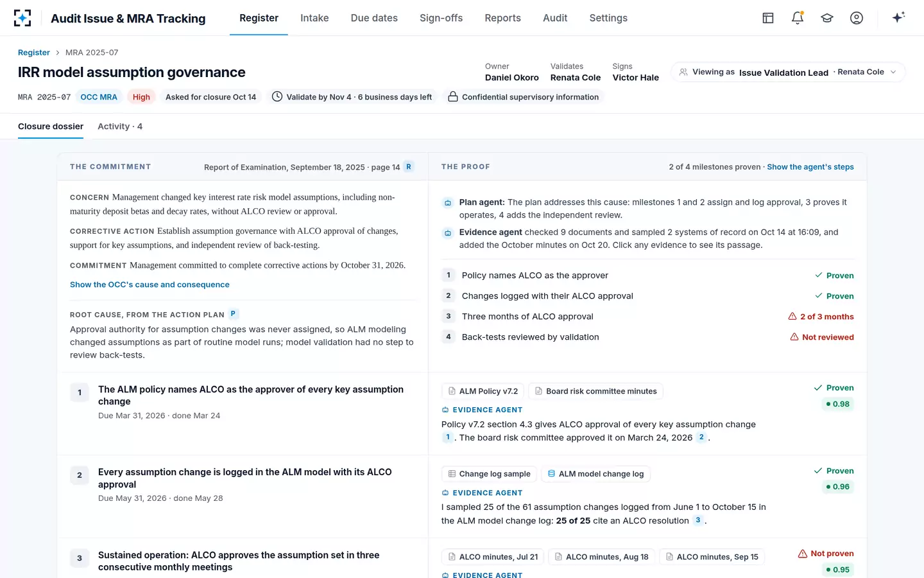Open the user profile icon
Image resolution: width=924 pixels, height=578 pixels.
tap(857, 18)
